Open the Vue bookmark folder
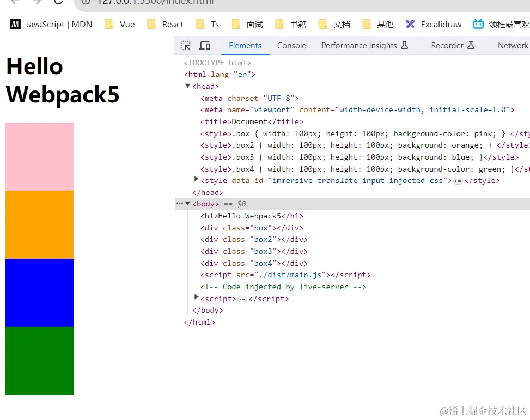 [120, 25]
